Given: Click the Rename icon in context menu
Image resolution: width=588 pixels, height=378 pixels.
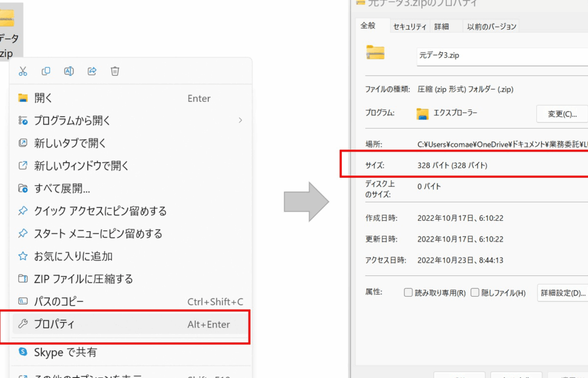Looking at the screenshot, I should [69, 71].
